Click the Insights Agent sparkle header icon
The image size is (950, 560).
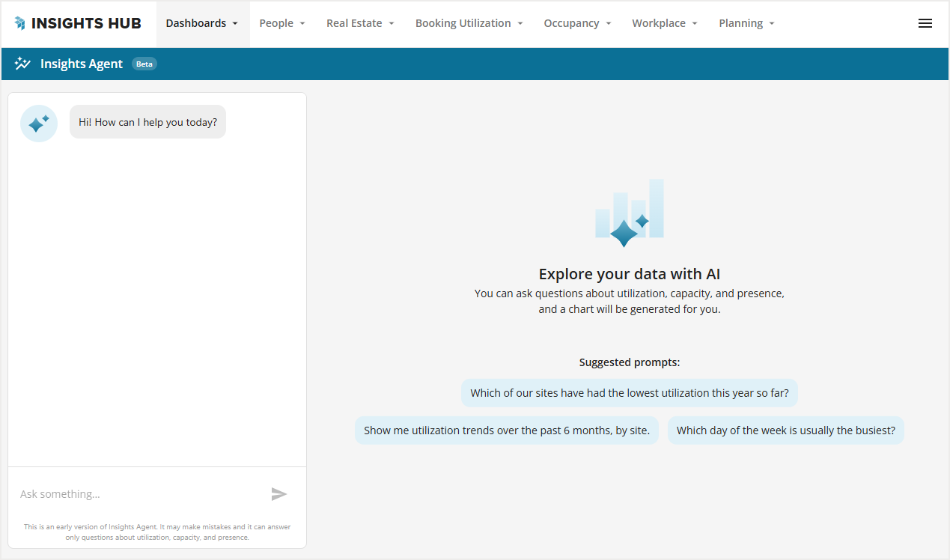22,64
